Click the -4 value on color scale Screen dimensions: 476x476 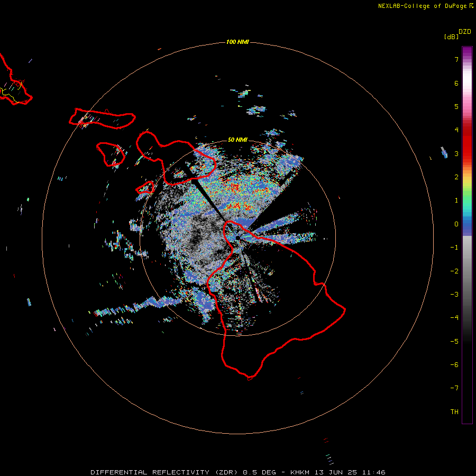pos(454,318)
